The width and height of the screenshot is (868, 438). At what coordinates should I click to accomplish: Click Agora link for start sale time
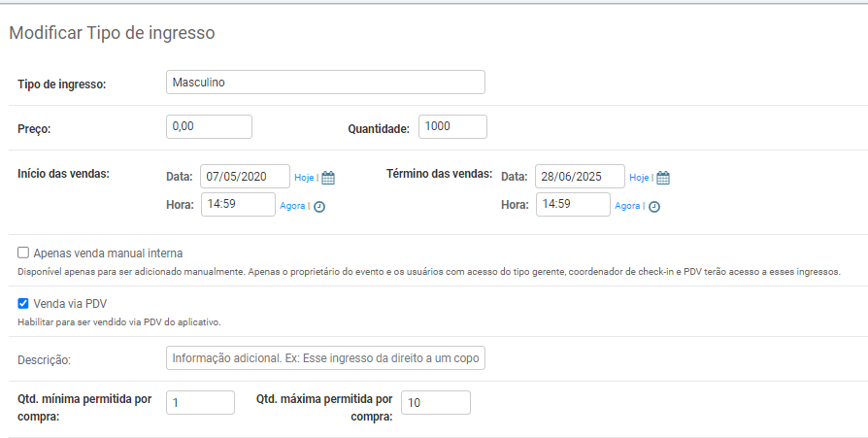pyautogui.click(x=292, y=206)
